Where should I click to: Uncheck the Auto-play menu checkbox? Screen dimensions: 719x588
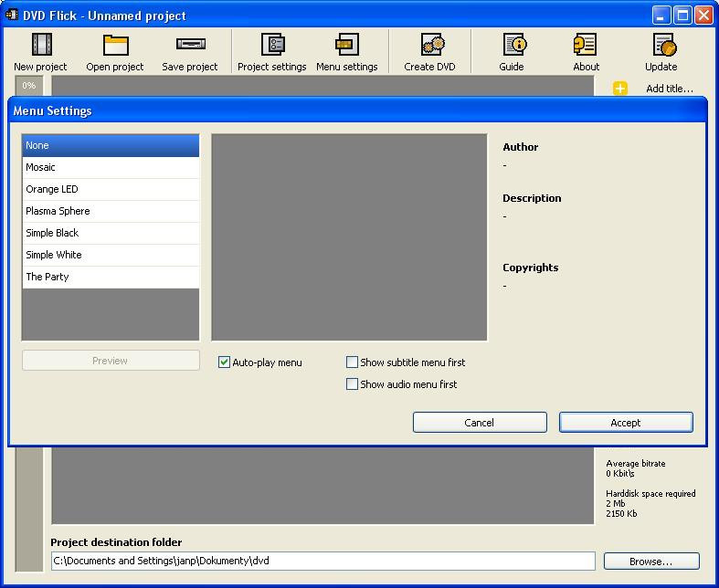[224, 362]
